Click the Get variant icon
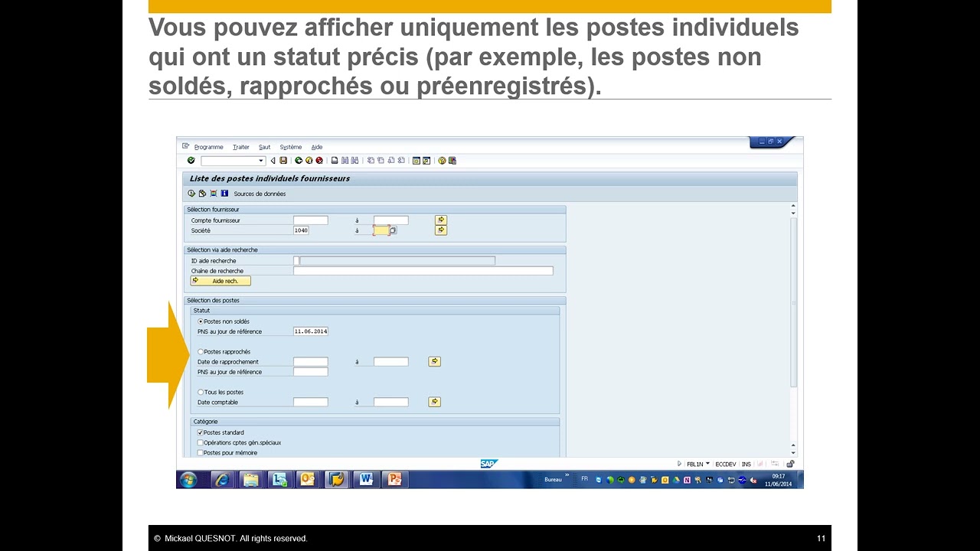 [202, 194]
